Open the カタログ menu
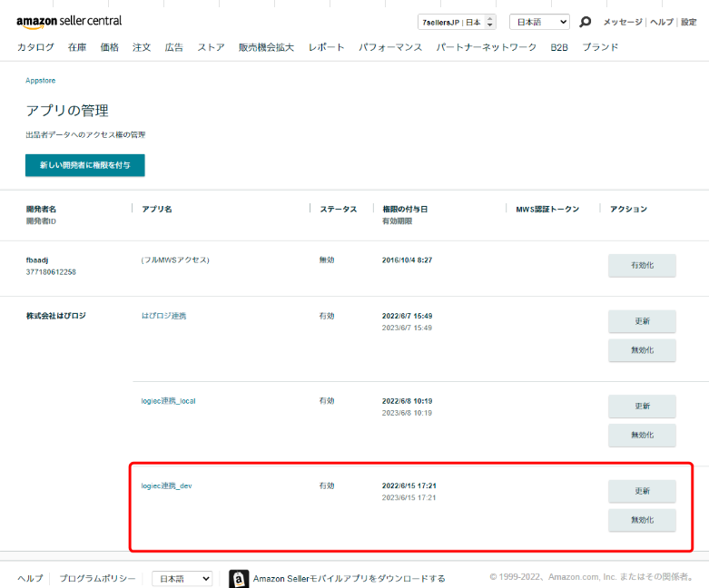The image size is (709, 588). coord(35,47)
